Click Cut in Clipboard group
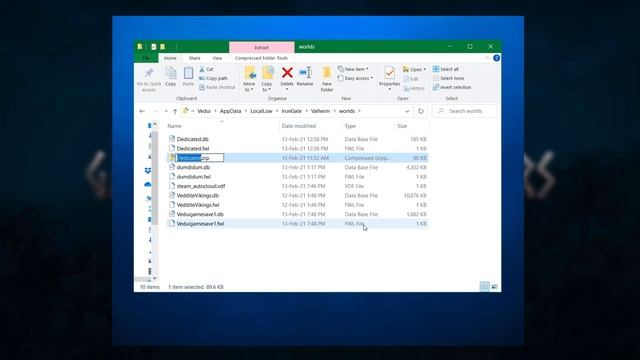 point(207,69)
